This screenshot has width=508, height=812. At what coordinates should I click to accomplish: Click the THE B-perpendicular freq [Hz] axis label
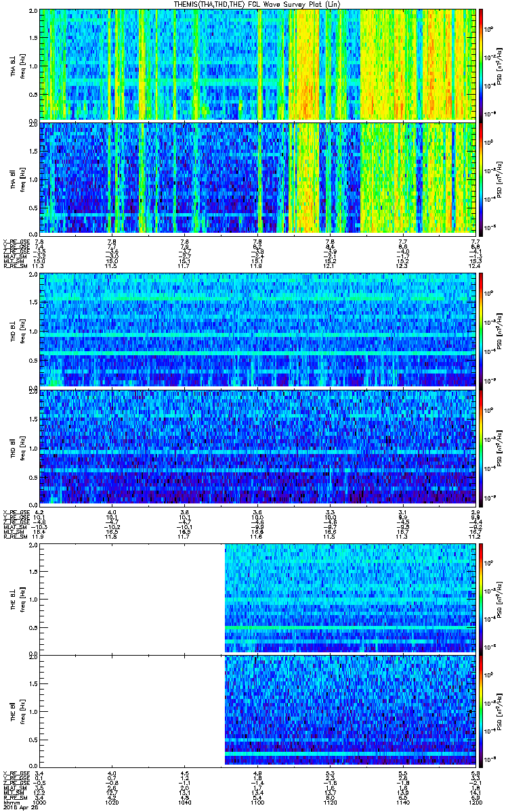click(x=22, y=598)
